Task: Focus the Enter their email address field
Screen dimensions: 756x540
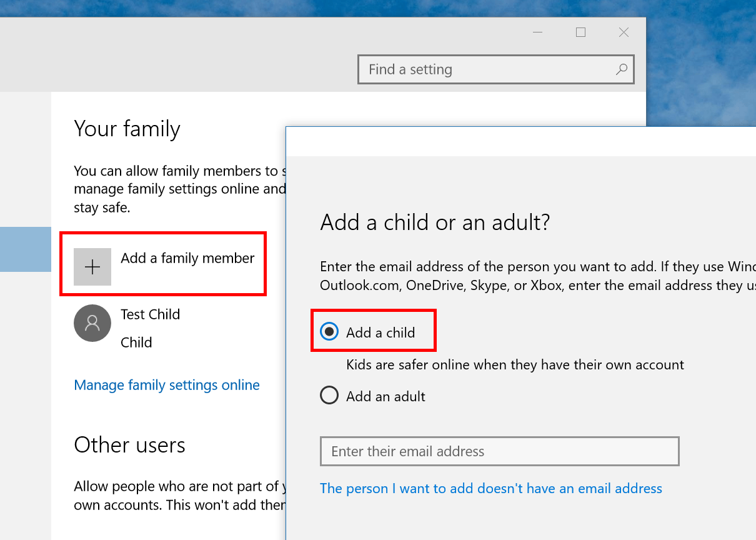Action: 499,451
